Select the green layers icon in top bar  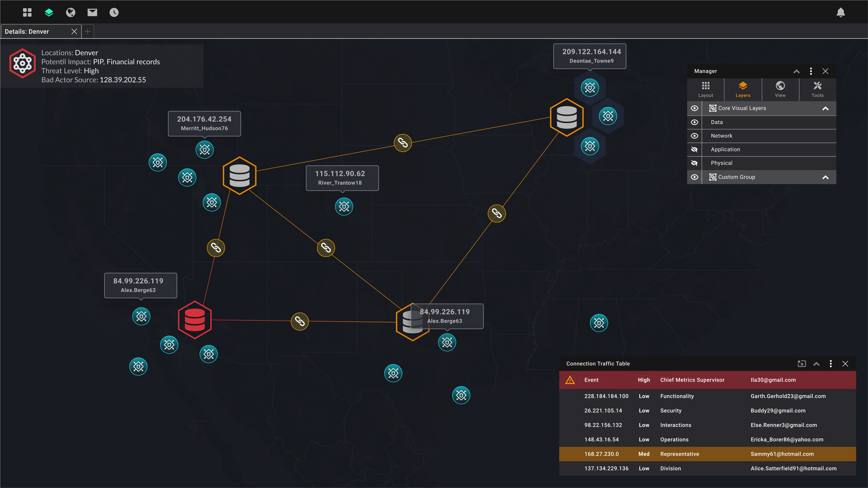49,12
